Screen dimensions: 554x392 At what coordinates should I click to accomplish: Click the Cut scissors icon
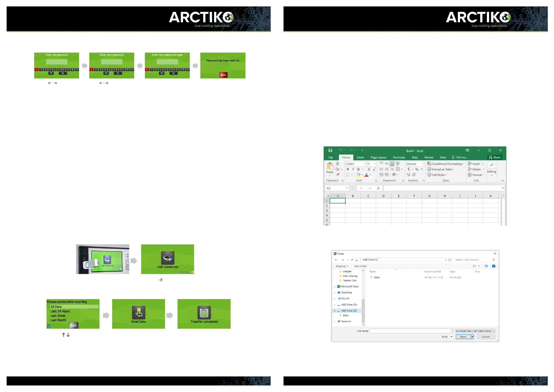pyautogui.click(x=338, y=164)
